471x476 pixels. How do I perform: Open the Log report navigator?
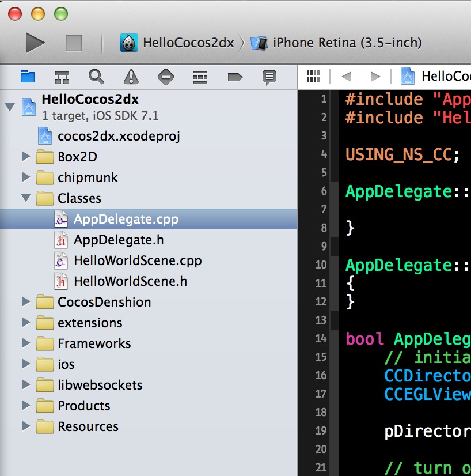tap(269, 77)
